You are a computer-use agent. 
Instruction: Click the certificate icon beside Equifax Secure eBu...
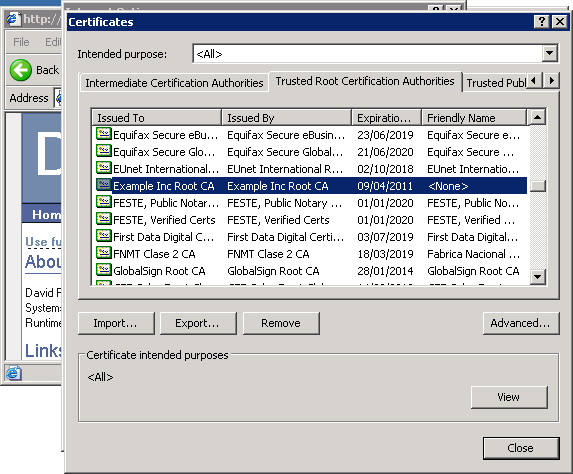coord(104,134)
